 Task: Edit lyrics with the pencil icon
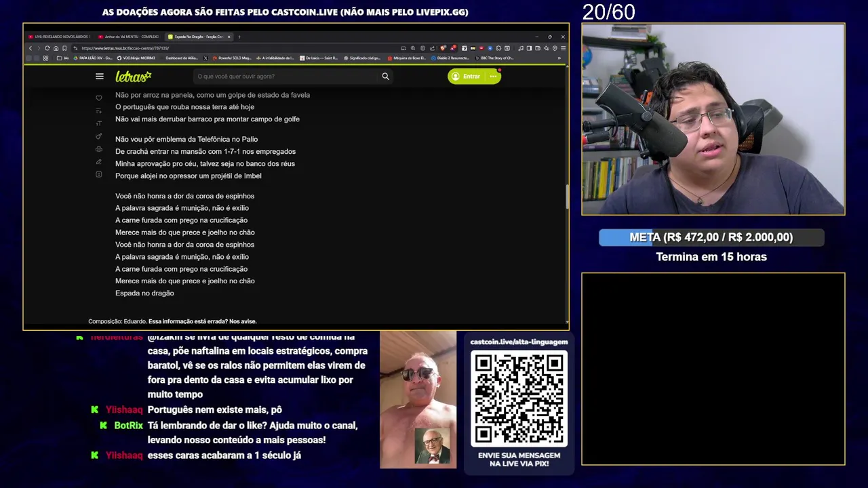99,162
